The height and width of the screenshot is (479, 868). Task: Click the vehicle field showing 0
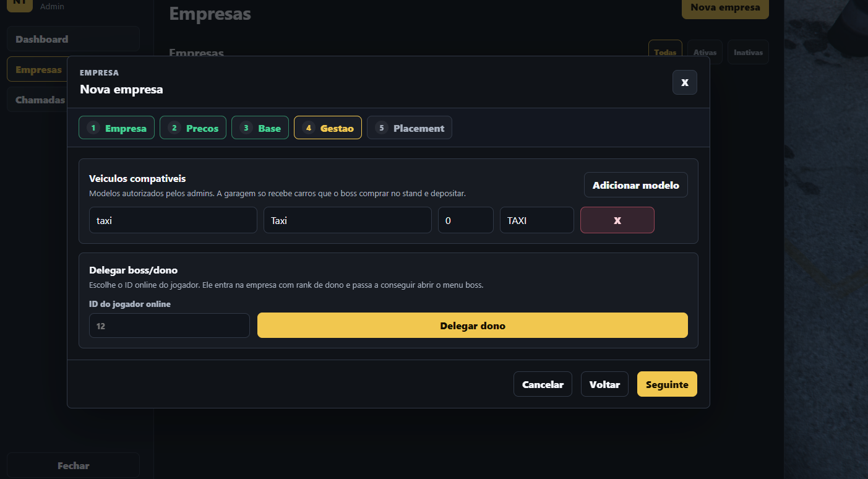(x=466, y=220)
